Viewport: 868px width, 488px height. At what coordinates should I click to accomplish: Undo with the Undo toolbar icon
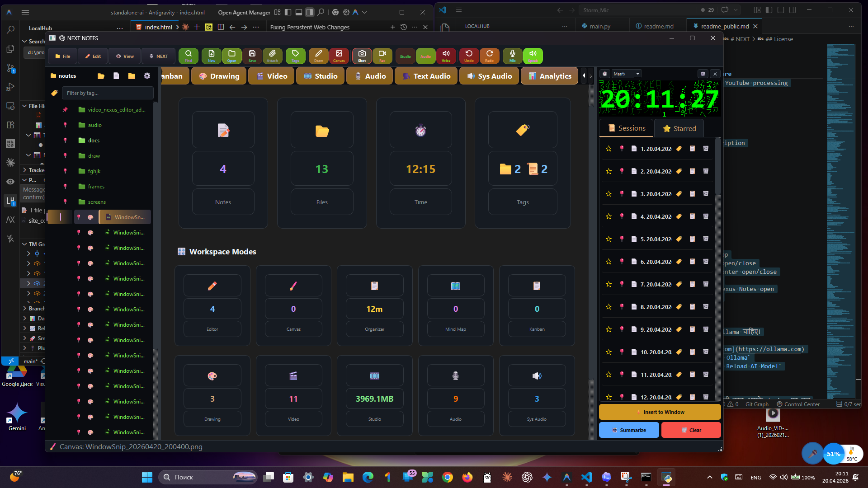click(x=469, y=56)
